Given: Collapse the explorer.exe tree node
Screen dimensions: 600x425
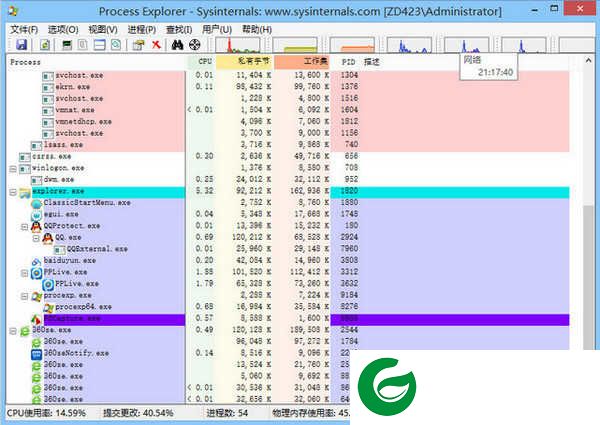Looking at the screenshot, I should [13, 192].
